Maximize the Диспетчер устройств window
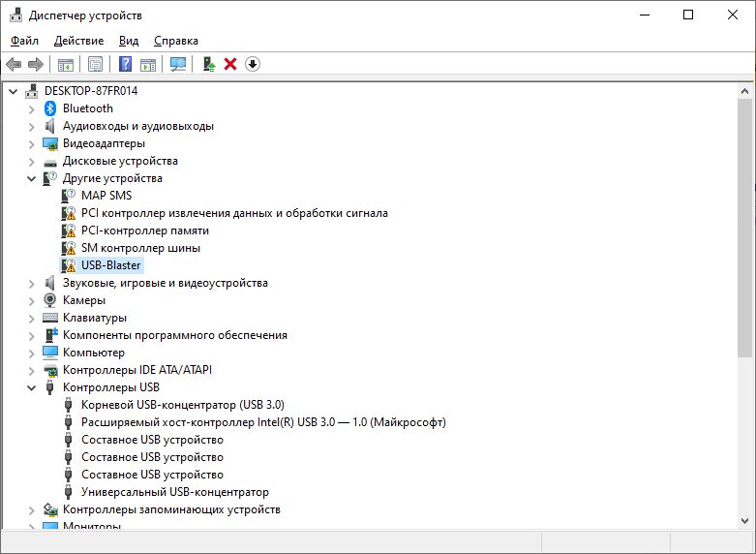 click(688, 15)
